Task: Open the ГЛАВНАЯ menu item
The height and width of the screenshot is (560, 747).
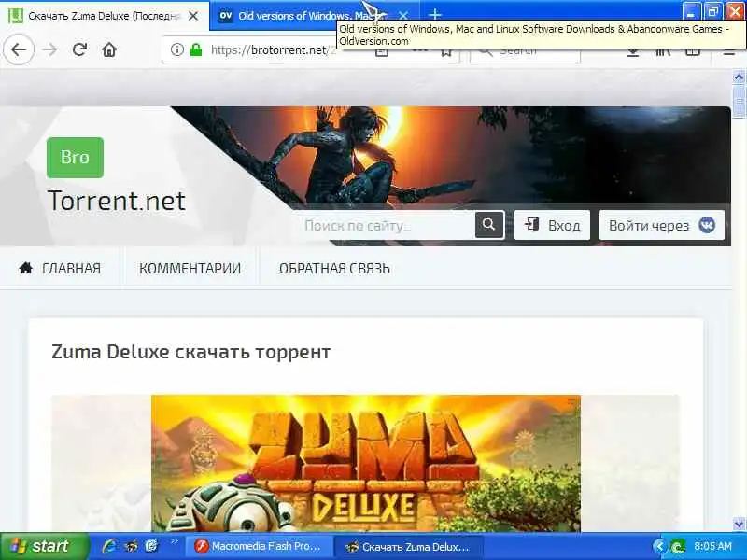Action: (60, 268)
